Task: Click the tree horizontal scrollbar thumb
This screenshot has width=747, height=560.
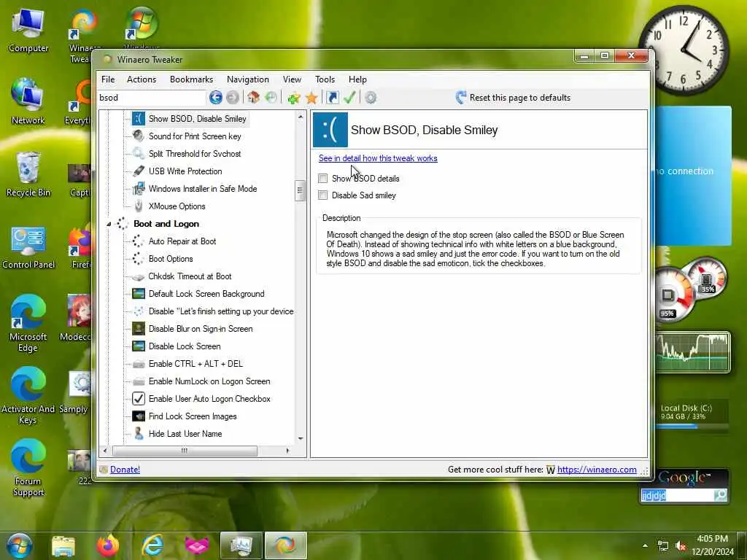Action: [185, 451]
